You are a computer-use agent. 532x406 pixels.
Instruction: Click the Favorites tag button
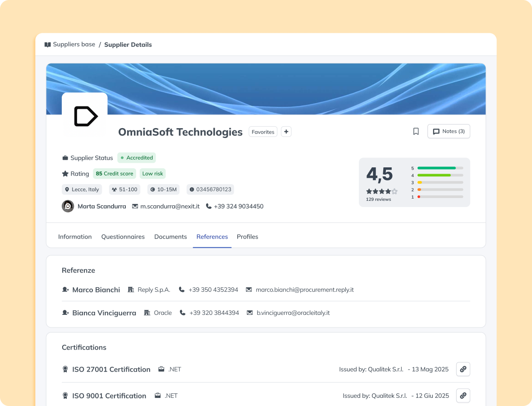[263, 132]
